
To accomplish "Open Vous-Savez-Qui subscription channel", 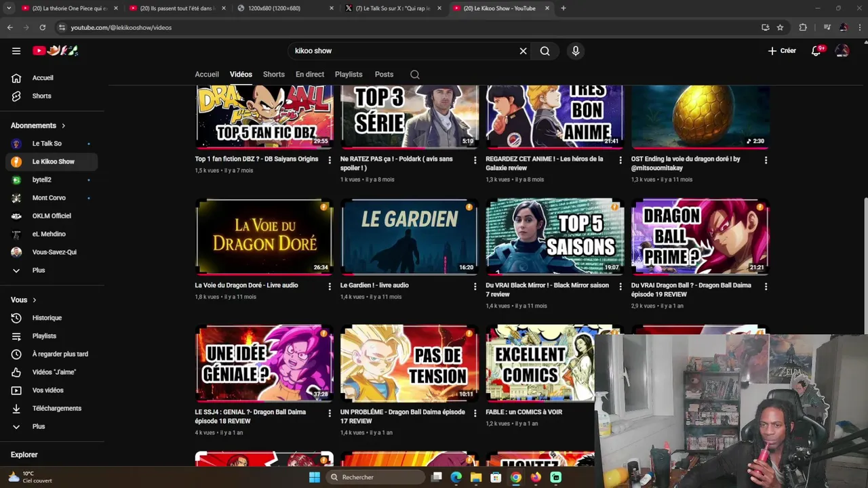I will coord(52,252).
